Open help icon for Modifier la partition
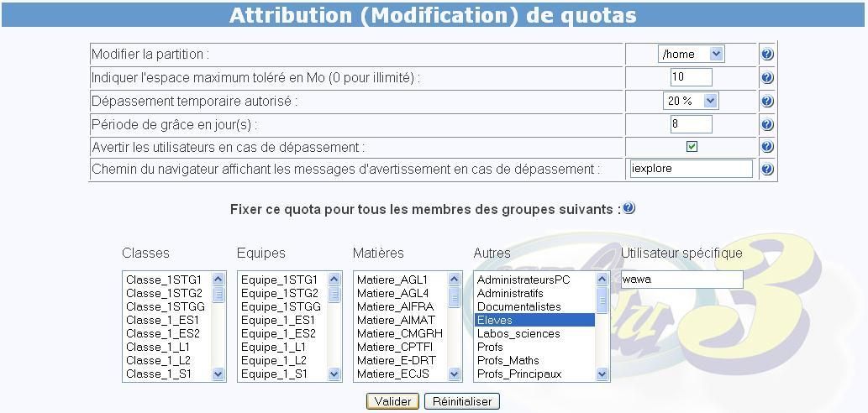This screenshot has height=413, width=868. 766,55
